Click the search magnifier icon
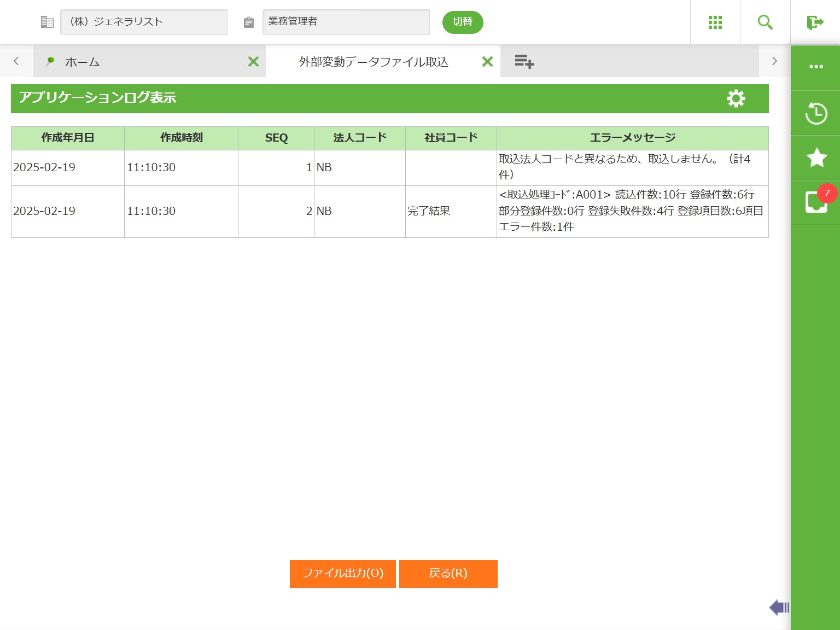Screen dimensions: 840x630 tap(765, 22)
